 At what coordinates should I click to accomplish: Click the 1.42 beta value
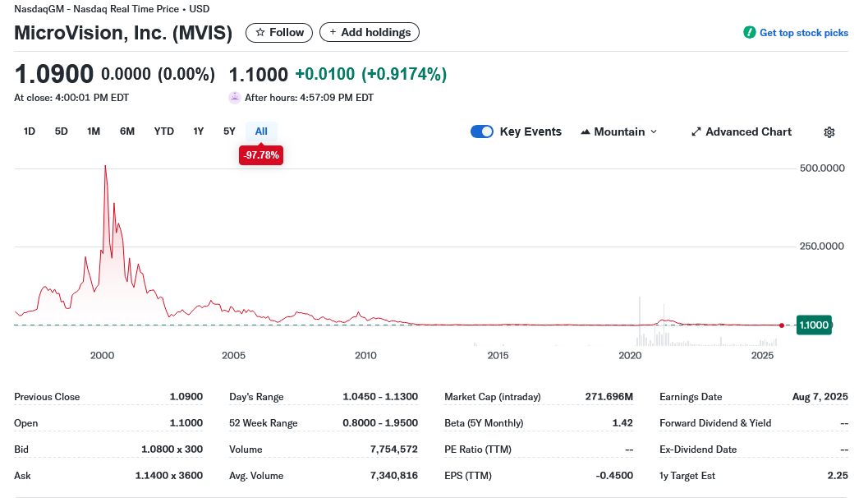(x=622, y=423)
